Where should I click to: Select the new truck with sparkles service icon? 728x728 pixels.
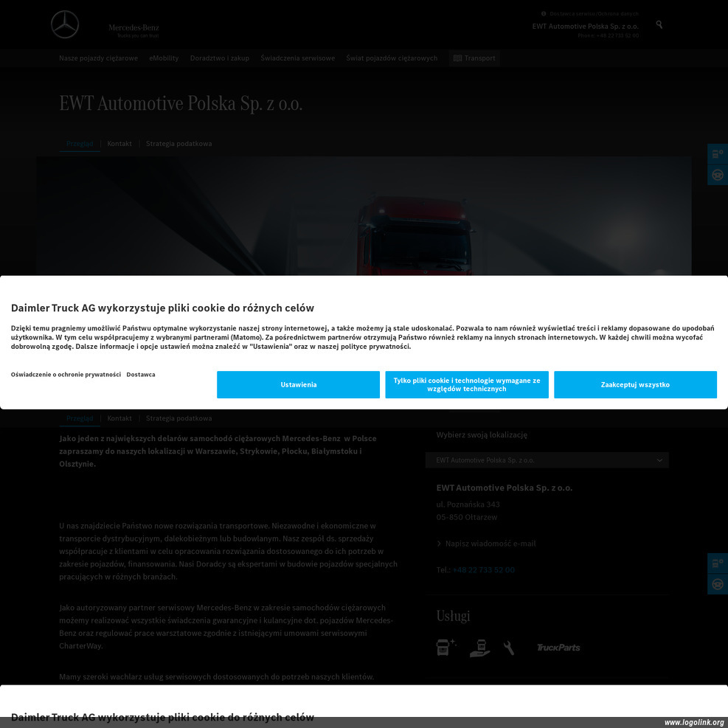(x=446, y=647)
